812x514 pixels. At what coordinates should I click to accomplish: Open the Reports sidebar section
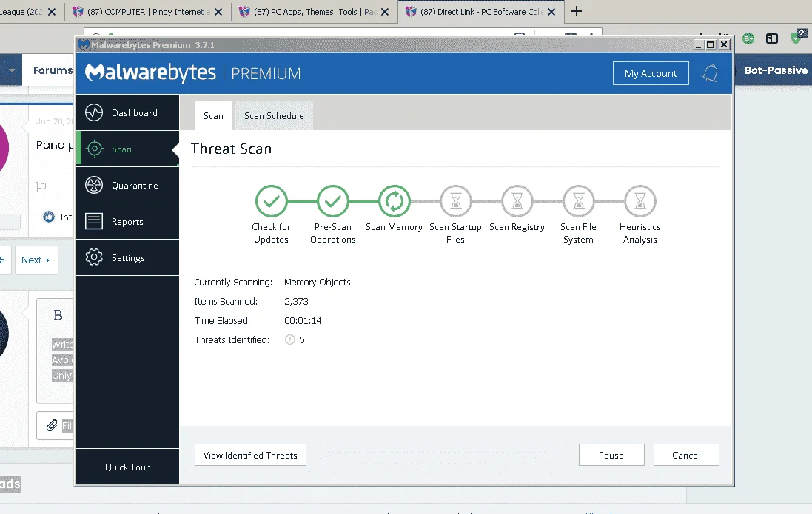127,222
